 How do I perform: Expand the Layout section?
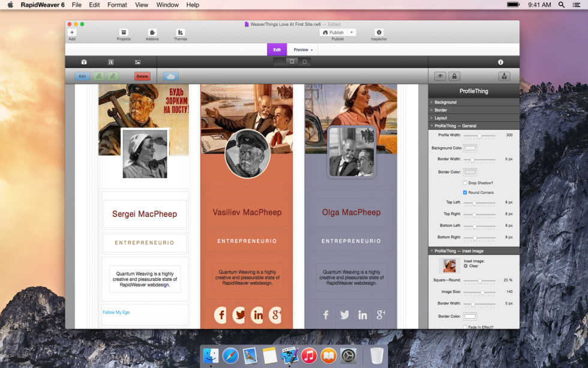(x=474, y=118)
